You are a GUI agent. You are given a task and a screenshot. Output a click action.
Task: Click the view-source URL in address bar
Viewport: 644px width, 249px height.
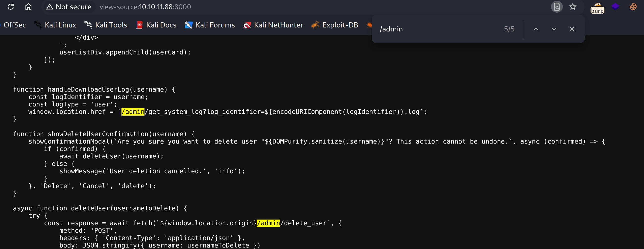145,7
